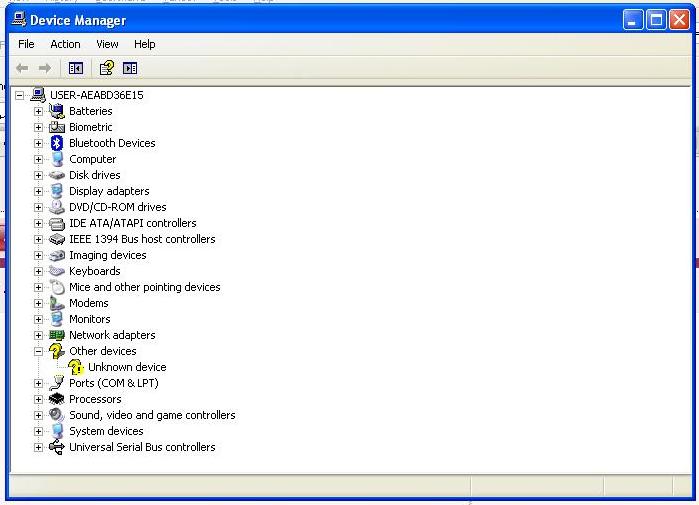
Task: Click the Network adapters icon
Action: pos(57,335)
